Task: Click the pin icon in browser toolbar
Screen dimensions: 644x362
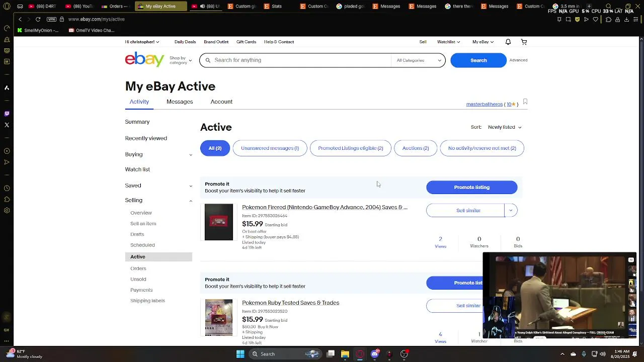Action: (x=559, y=20)
